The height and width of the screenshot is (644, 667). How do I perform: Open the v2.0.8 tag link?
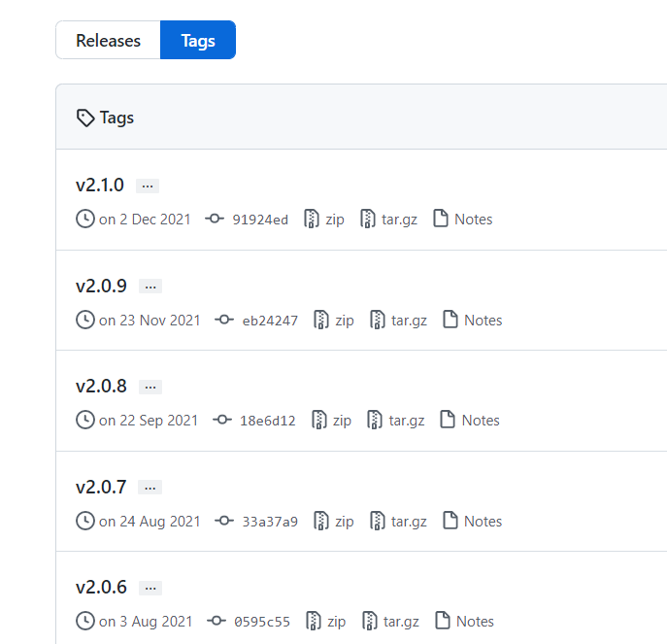(101, 386)
